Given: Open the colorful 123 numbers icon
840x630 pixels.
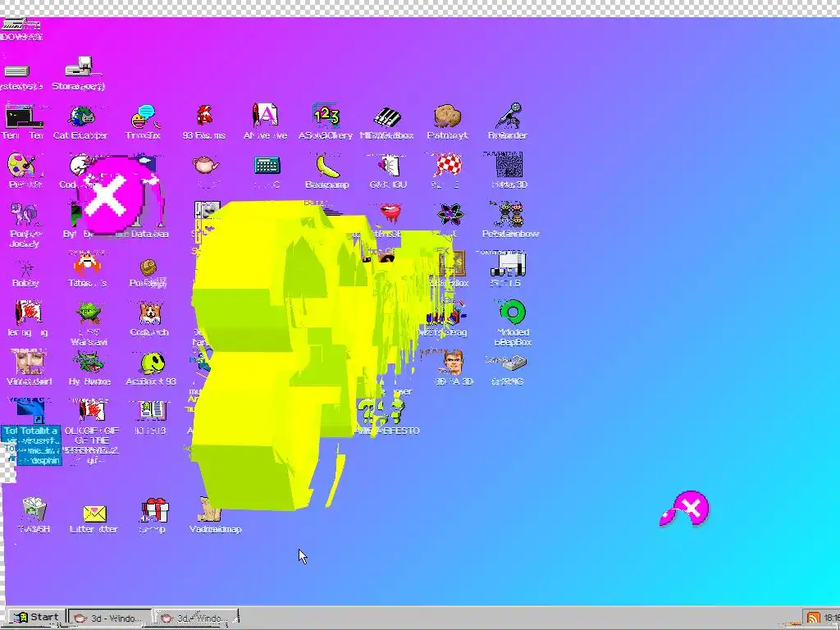Looking at the screenshot, I should point(326,115).
